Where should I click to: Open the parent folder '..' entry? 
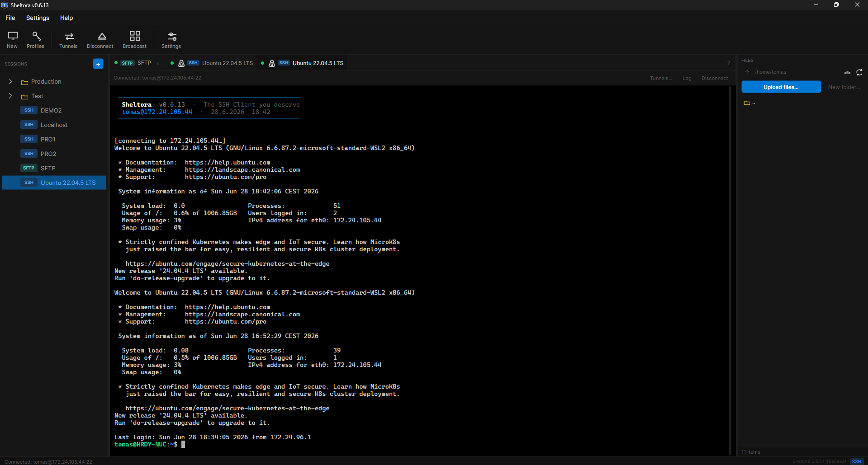749,103
